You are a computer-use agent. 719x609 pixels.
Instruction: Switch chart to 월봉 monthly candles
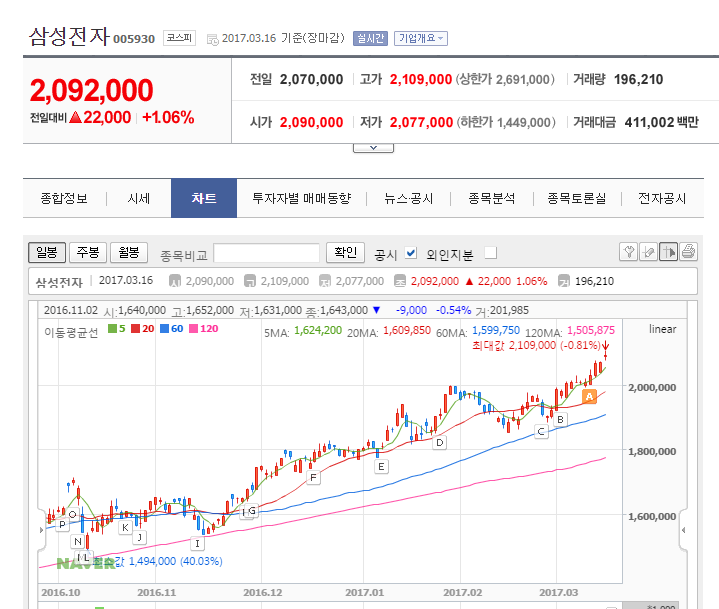coord(130,252)
